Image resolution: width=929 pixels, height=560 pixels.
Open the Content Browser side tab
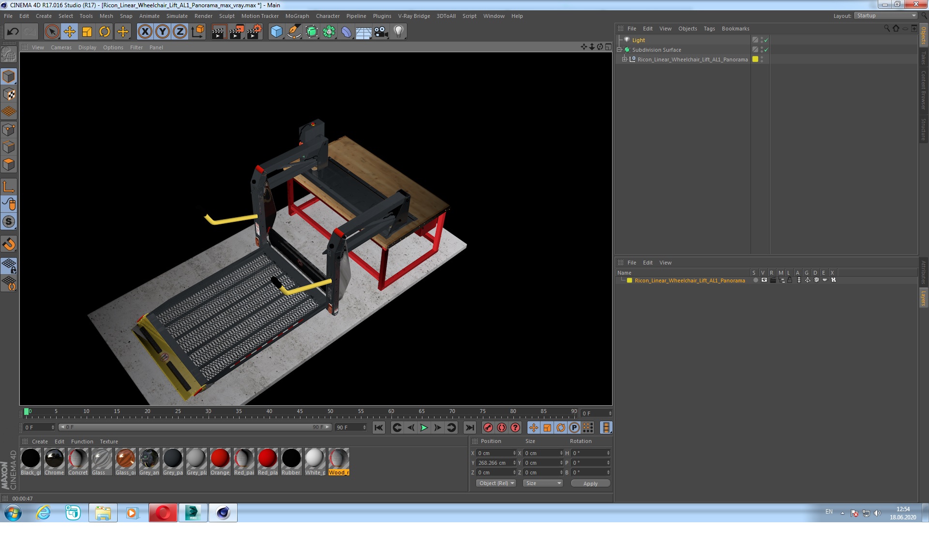coord(924,90)
